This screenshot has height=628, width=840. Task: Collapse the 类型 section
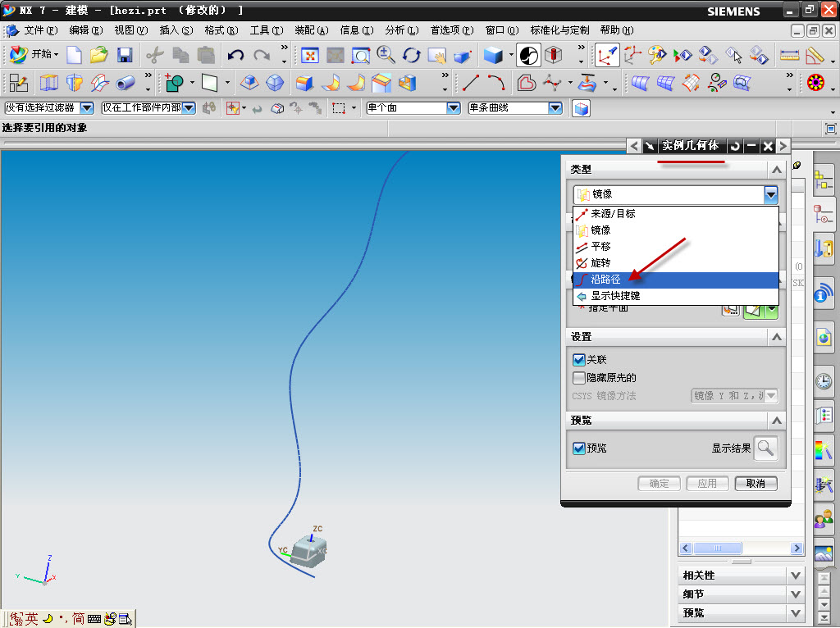point(776,170)
